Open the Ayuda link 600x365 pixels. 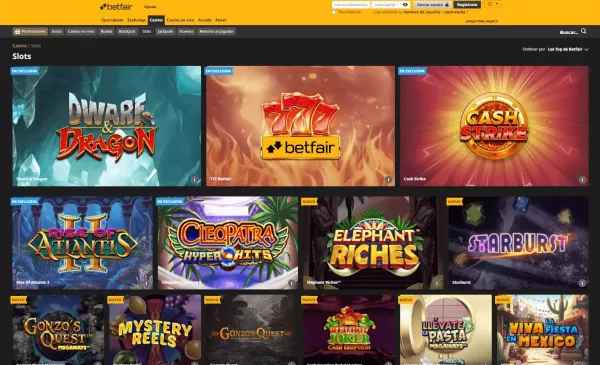[150, 7]
